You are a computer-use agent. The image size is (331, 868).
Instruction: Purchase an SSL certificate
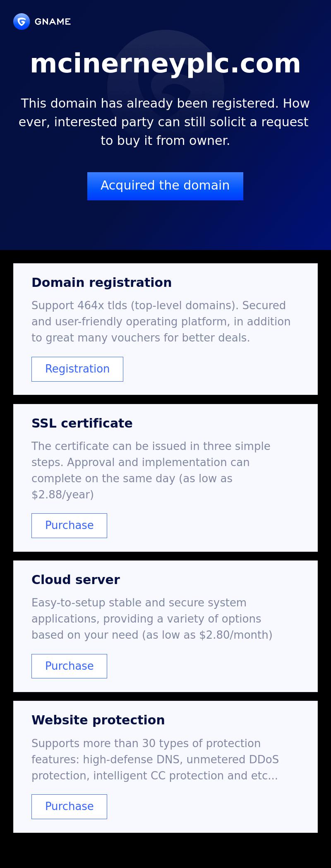[69, 525]
